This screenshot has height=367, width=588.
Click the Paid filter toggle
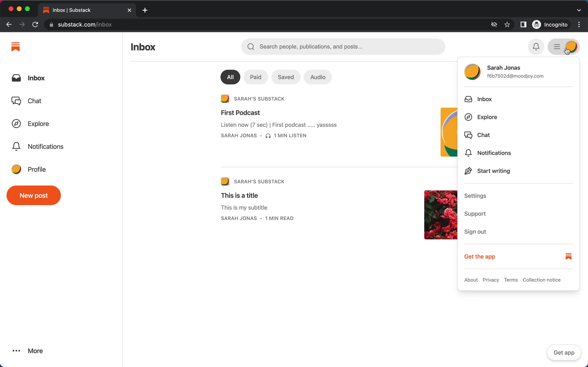(x=256, y=77)
